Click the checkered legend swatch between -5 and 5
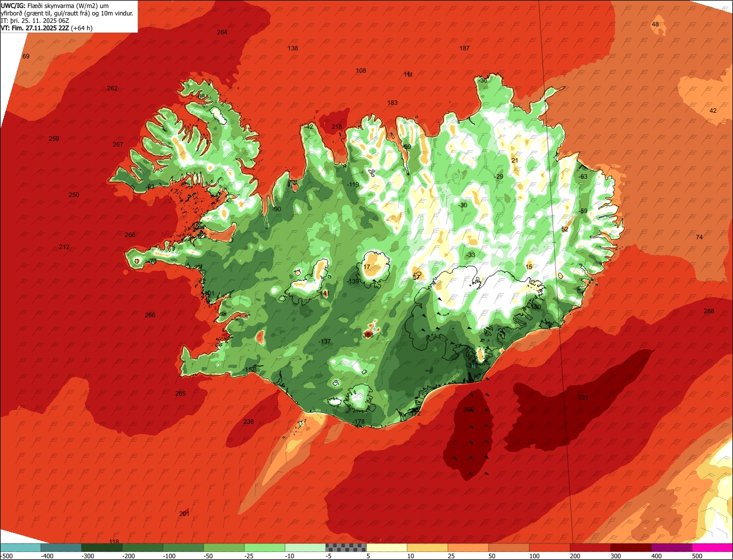Viewport: 733px width, 560px height. tap(345, 547)
